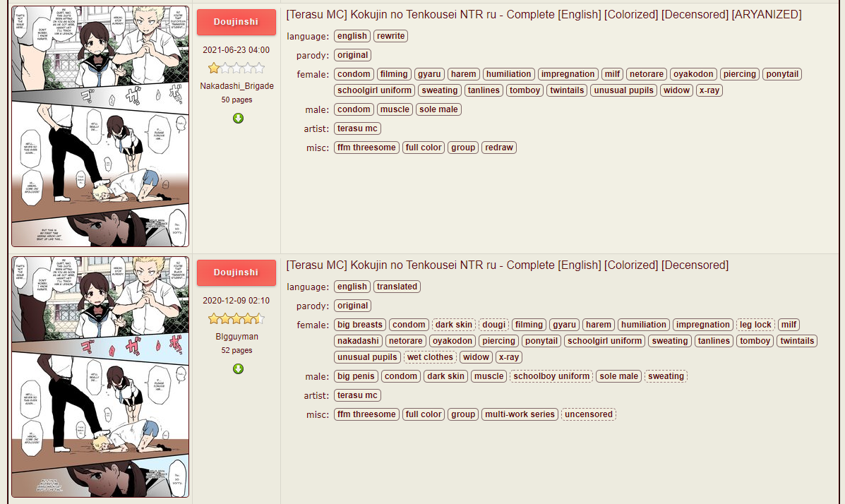The width and height of the screenshot is (845, 504).
Task: Click the star rating of the first entry
Action: (236, 68)
